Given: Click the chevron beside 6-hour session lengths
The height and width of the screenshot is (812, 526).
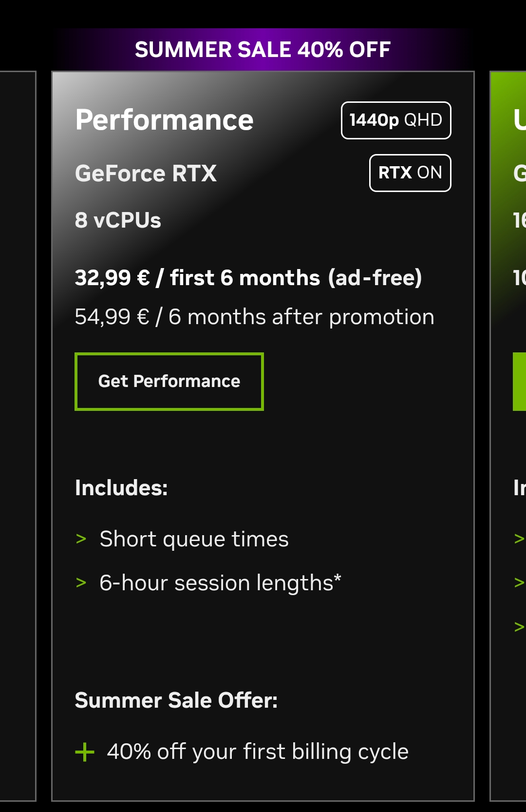Looking at the screenshot, I should tap(81, 583).
